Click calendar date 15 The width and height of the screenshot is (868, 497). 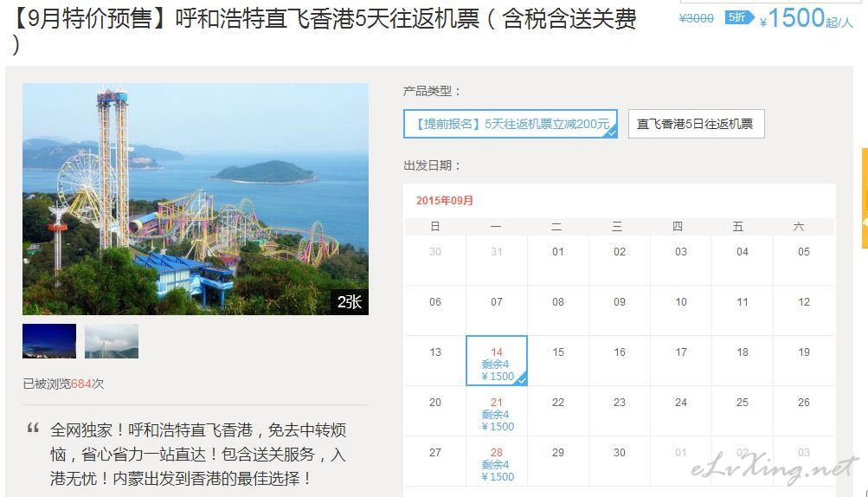click(x=558, y=352)
